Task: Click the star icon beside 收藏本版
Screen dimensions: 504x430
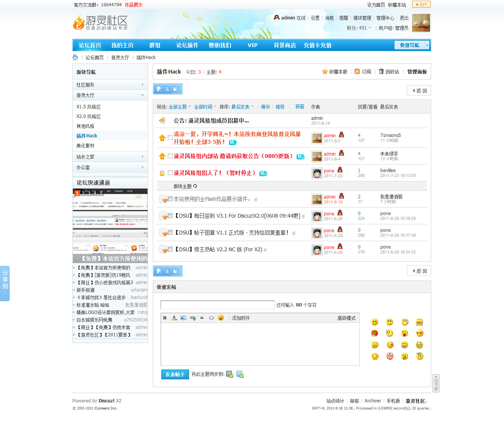Action: (x=325, y=71)
